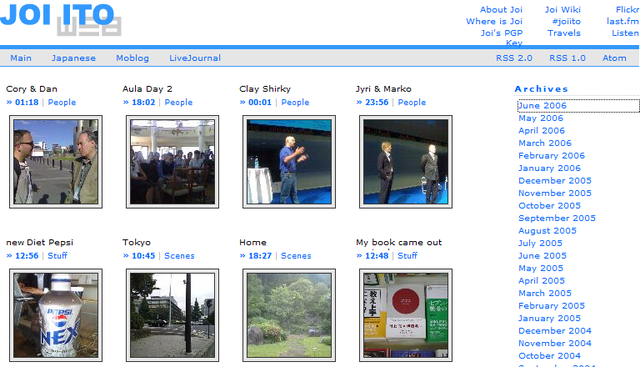Open the Atom feed link

(x=614, y=58)
